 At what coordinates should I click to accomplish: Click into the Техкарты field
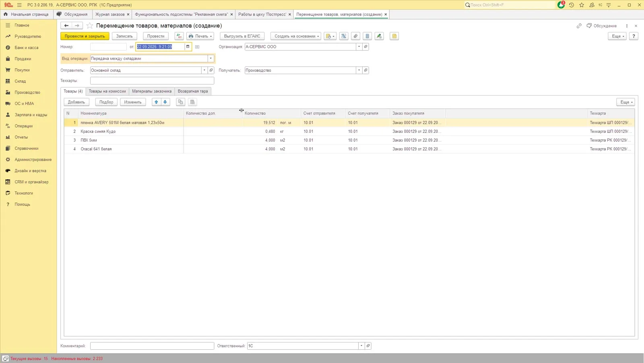point(152,80)
